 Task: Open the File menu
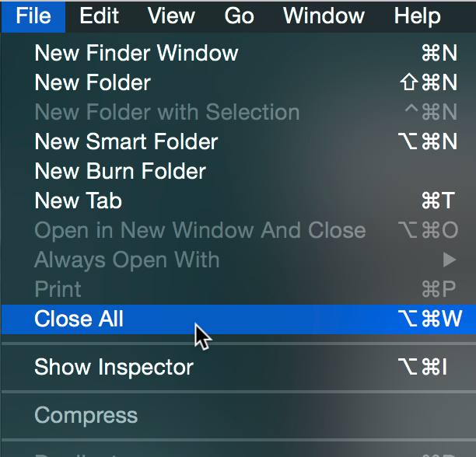[33, 16]
